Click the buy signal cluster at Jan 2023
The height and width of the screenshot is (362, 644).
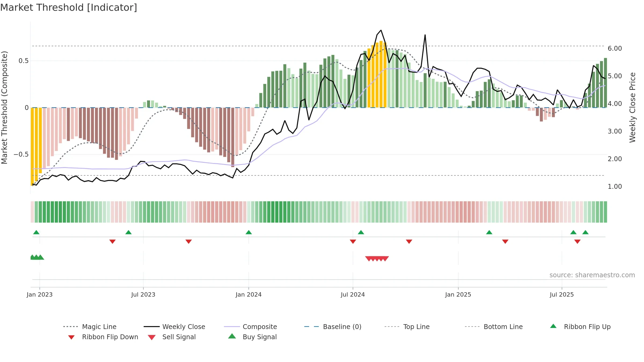(37, 257)
